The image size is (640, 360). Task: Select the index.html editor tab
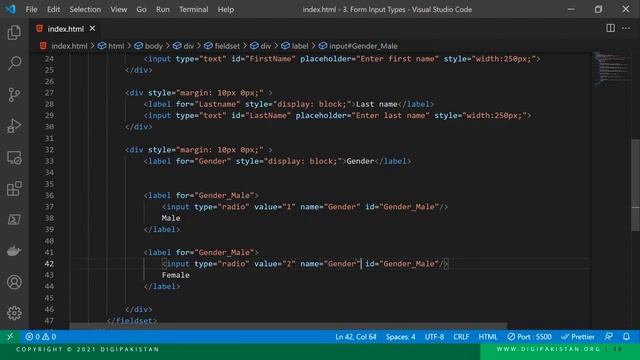coord(65,29)
